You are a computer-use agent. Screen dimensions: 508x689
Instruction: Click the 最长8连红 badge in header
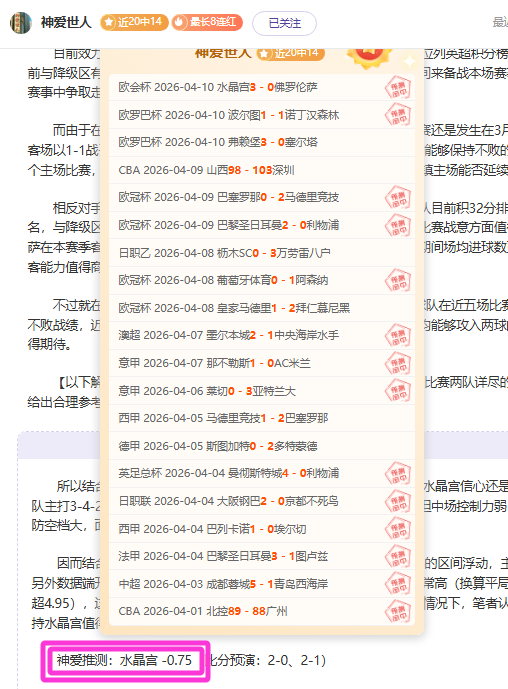(x=207, y=22)
